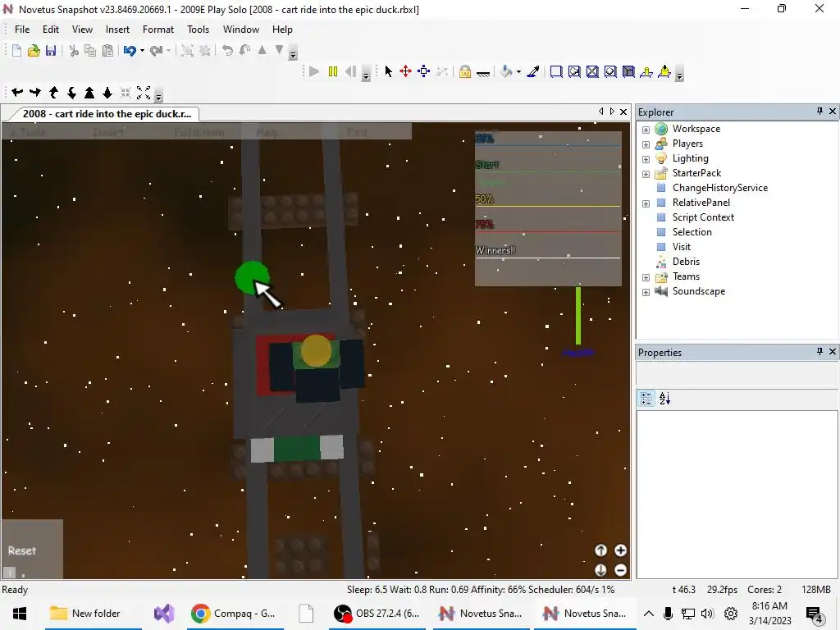
Task: Open the Insert menu
Action: click(x=117, y=30)
